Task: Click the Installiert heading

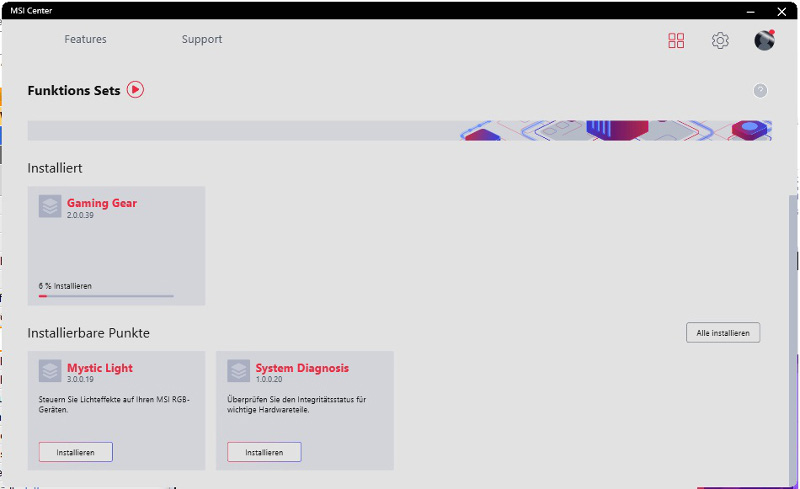Action: coord(55,168)
